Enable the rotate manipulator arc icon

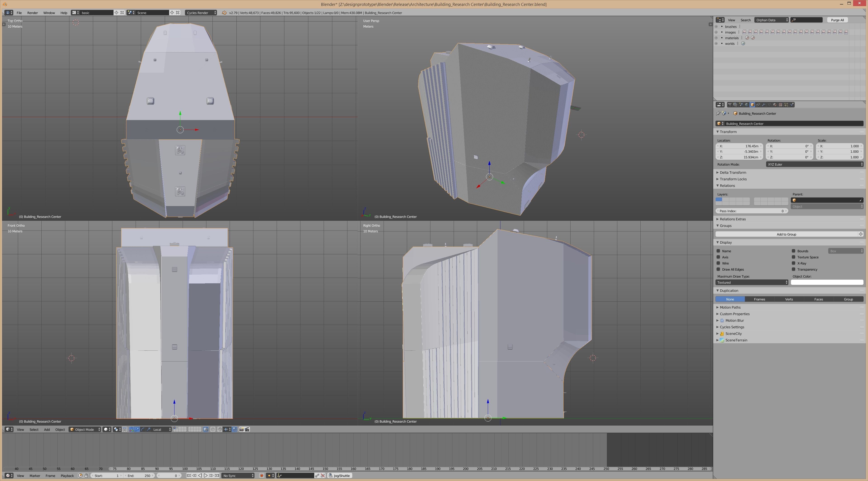tap(143, 429)
